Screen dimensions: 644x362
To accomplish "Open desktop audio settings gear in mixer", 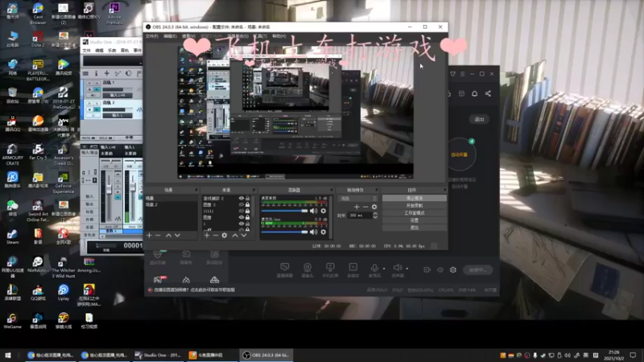I will tap(324, 211).
